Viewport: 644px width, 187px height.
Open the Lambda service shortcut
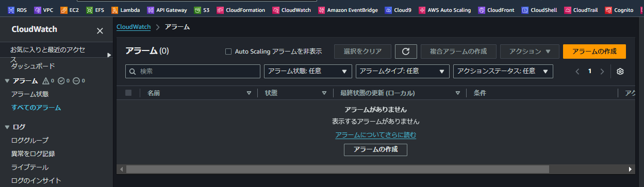click(x=126, y=10)
